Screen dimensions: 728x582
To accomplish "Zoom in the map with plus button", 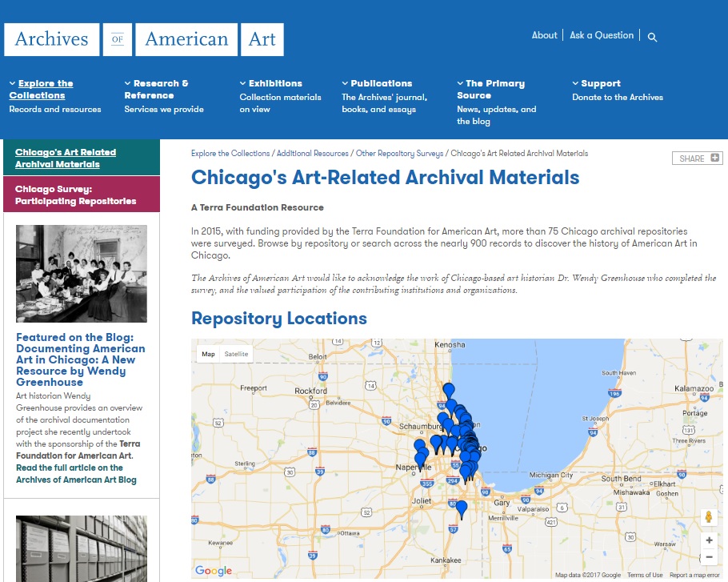I will (x=709, y=540).
